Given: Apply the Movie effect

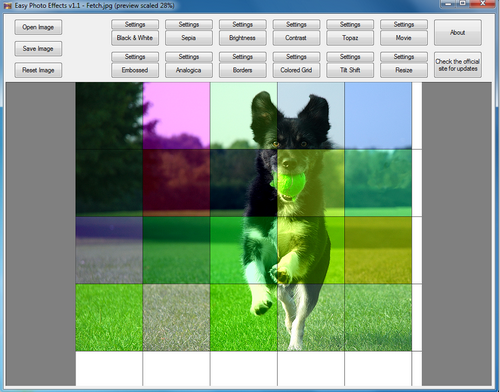Looking at the screenshot, I should pyautogui.click(x=404, y=38).
